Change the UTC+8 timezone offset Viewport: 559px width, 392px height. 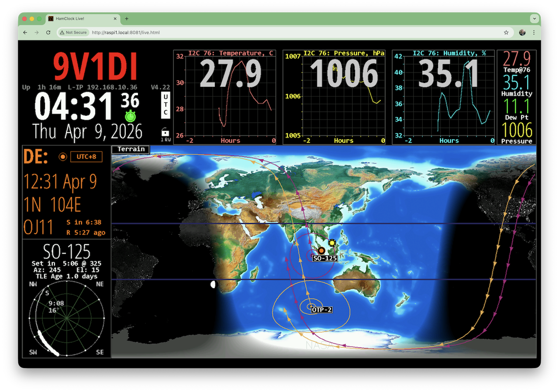coord(86,157)
